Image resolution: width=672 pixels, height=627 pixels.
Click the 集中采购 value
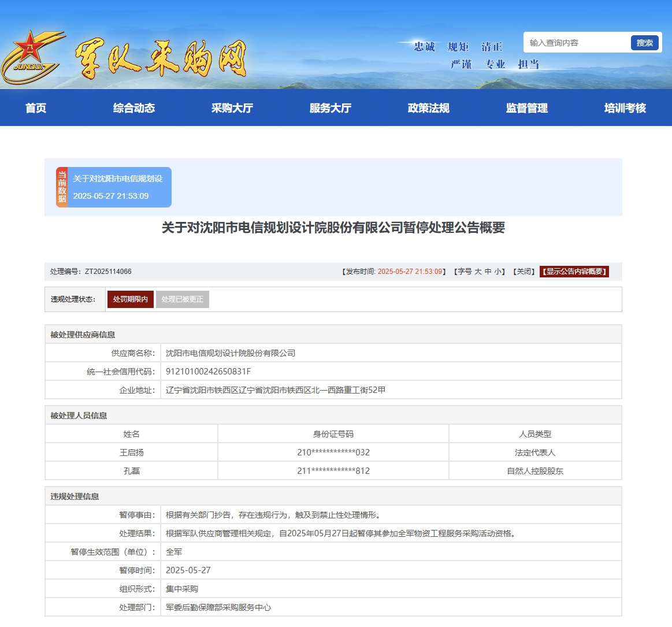pos(182,589)
